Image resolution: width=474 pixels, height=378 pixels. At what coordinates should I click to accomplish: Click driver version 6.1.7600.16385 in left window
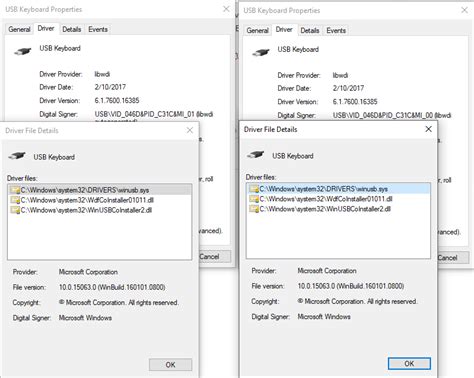117,100
